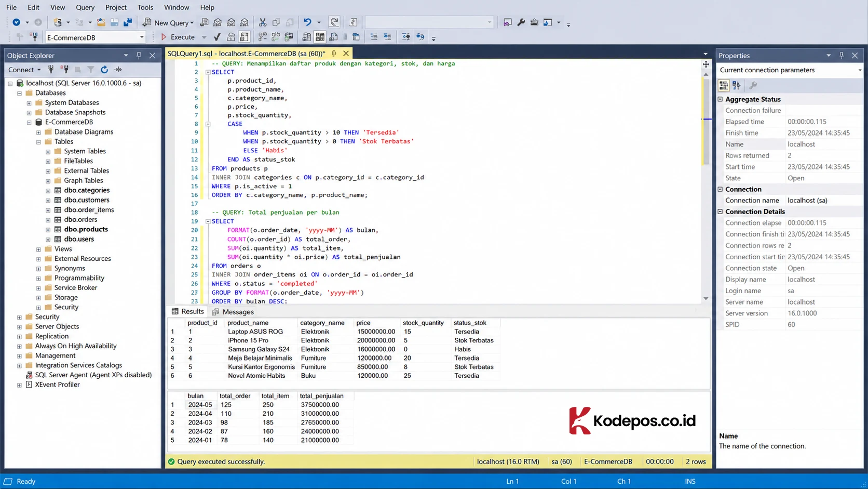Viewport: 868px width, 489px height.
Task: Open the Tools menu
Action: tap(145, 7)
